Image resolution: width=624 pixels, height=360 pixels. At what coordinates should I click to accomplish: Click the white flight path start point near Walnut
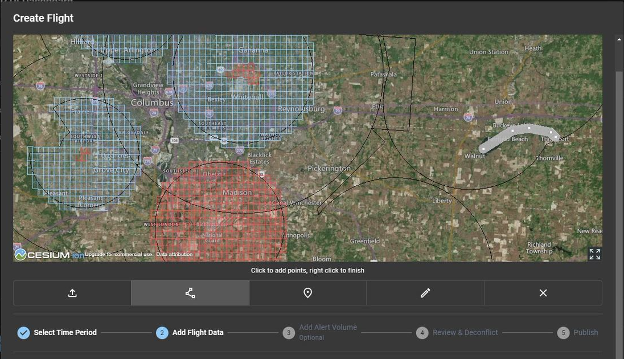pos(483,150)
